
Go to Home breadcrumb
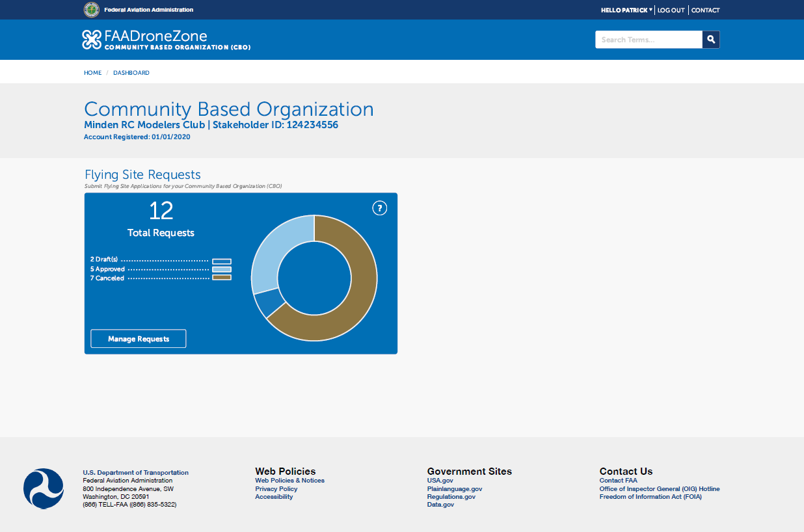pos(92,73)
